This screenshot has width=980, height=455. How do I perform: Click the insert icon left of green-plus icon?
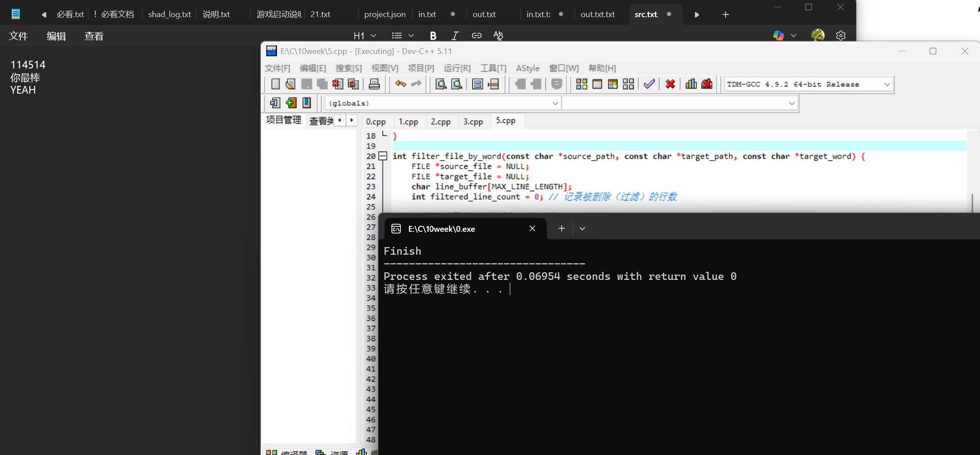(x=275, y=103)
